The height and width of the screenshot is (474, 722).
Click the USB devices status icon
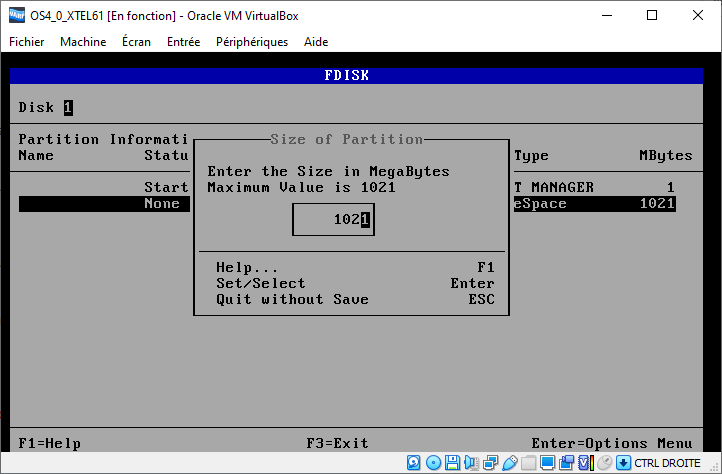tap(509, 463)
